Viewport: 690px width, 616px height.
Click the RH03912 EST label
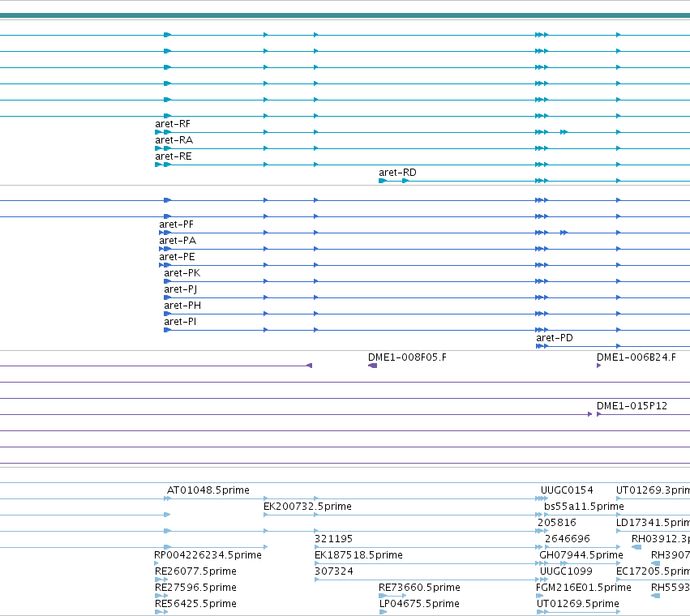[x=661, y=540]
